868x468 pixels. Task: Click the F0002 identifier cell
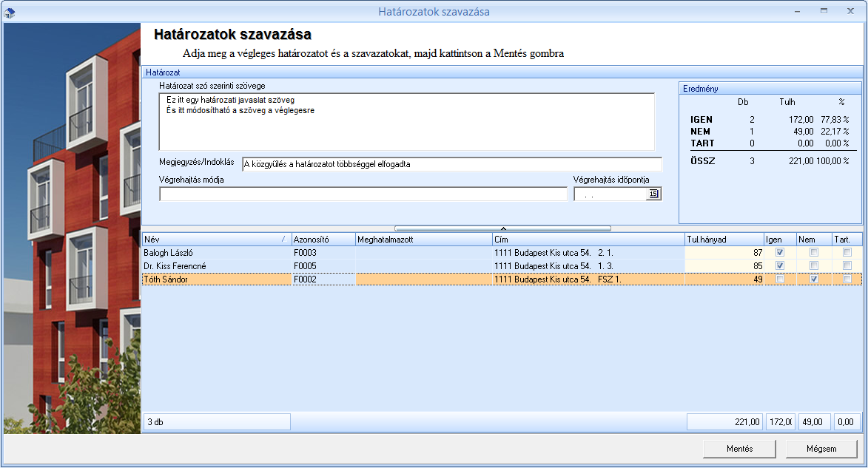click(323, 279)
